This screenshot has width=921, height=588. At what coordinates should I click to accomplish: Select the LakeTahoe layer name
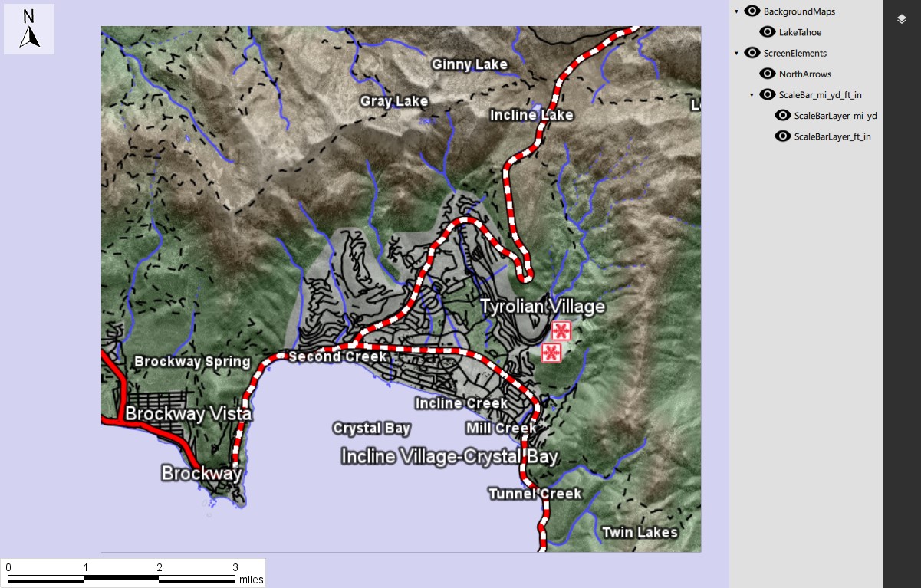(x=800, y=32)
